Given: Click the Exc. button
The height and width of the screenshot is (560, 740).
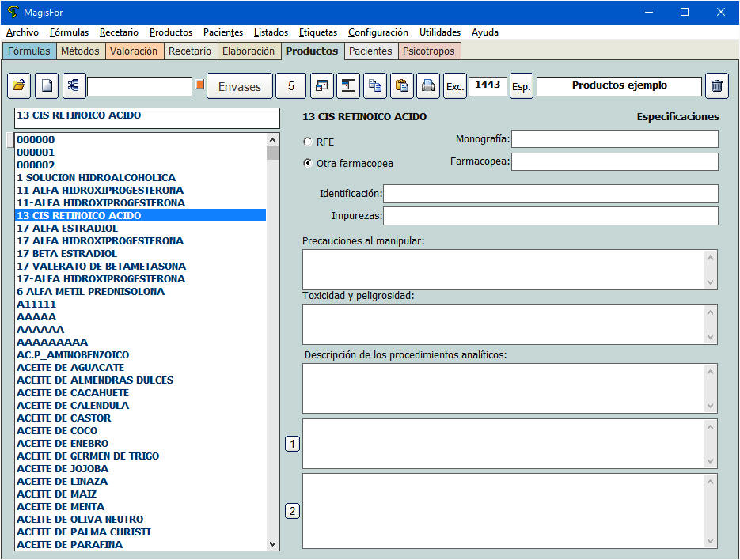Looking at the screenshot, I should click(455, 86).
